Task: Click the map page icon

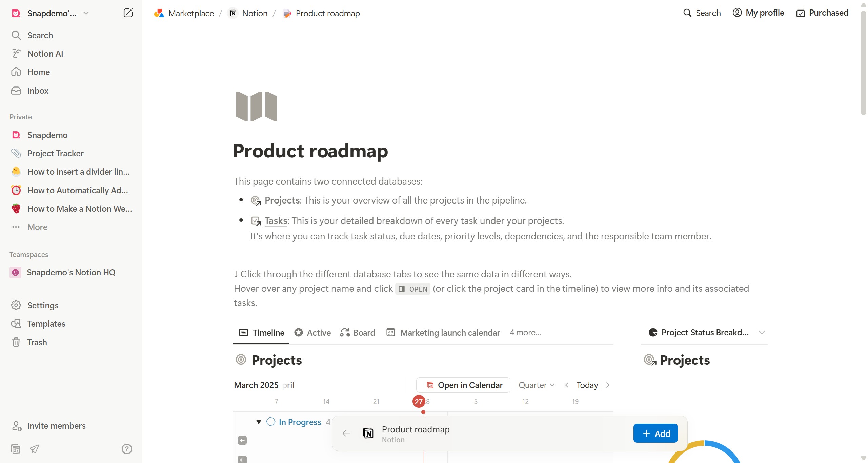Action: pyautogui.click(x=256, y=106)
